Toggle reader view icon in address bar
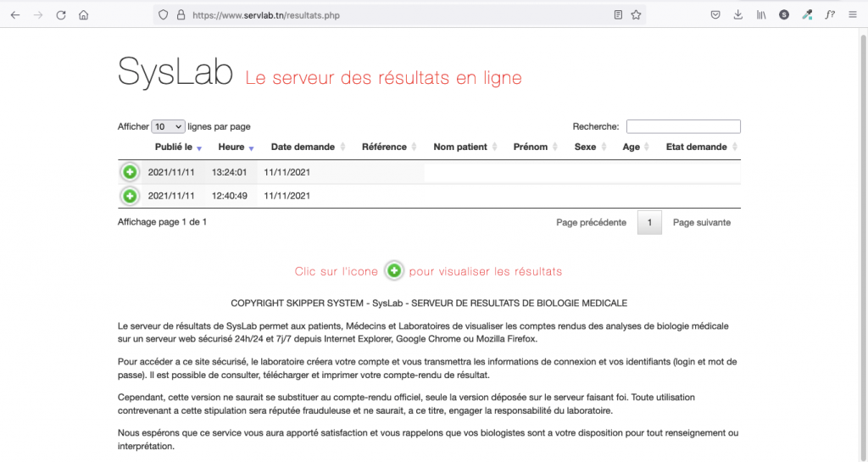The width and height of the screenshot is (868, 462). point(618,14)
